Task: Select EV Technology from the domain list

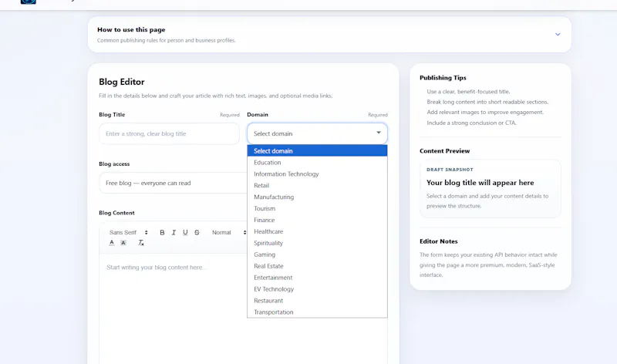Action: 317,289
